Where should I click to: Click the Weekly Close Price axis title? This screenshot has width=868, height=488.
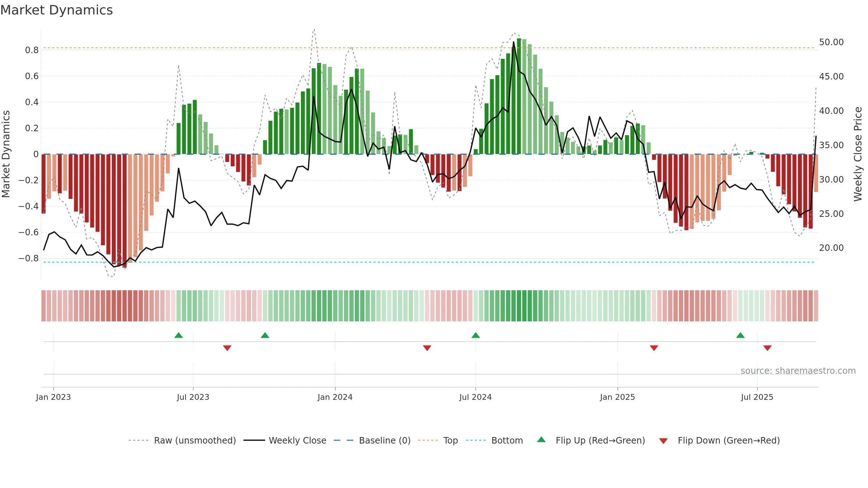858,154
